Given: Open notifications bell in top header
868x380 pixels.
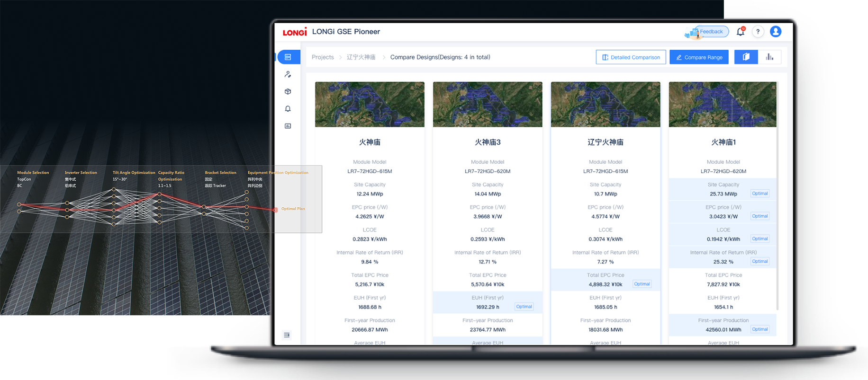Looking at the screenshot, I should coord(740,32).
